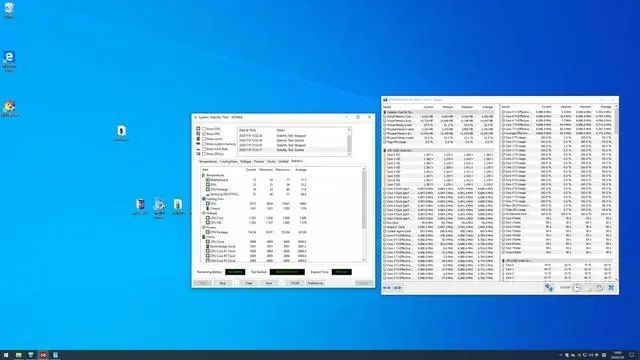
Task: Open the Windows Start menu
Action: click(x=6, y=355)
